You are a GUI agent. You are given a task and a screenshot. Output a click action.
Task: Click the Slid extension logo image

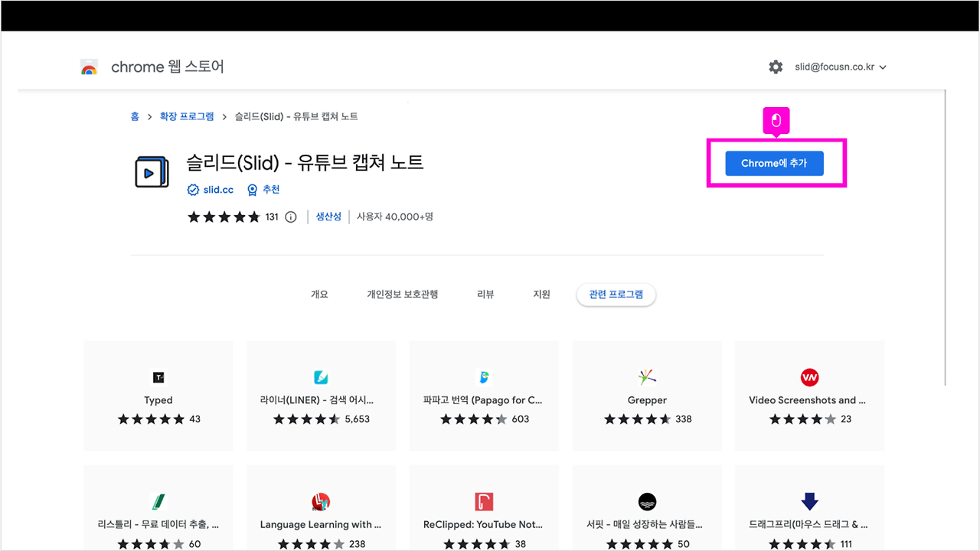(x=152, y=171)
